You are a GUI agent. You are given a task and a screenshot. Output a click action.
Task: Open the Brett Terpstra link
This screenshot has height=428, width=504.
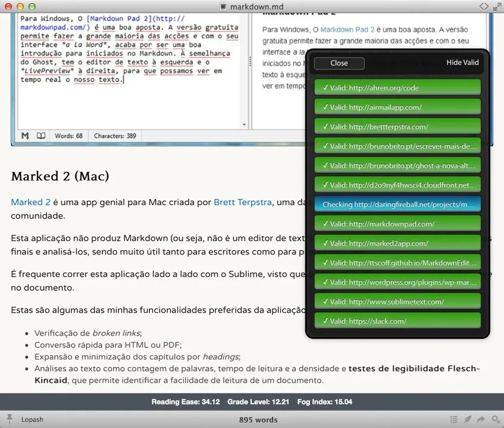pyautogui.click(x=243, y=202)
